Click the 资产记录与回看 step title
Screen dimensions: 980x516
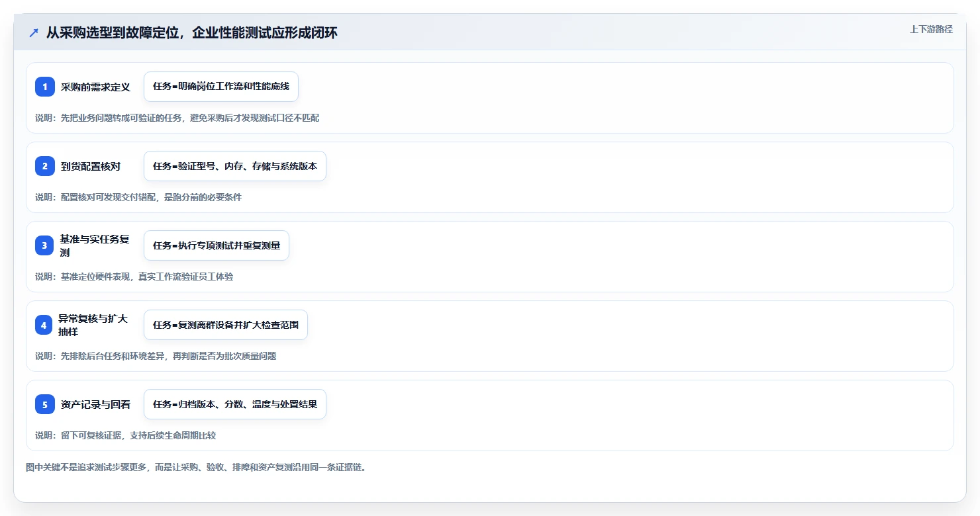point(95,404)
